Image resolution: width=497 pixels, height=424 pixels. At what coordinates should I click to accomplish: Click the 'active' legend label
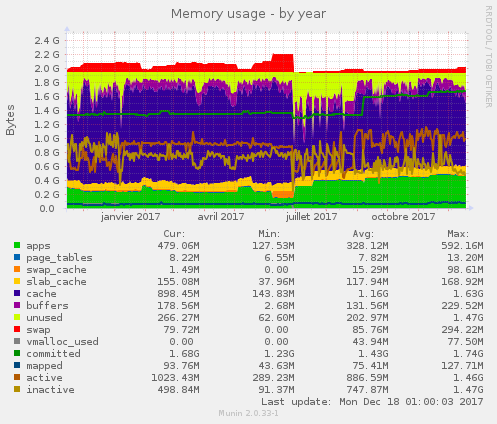[44, 378]
